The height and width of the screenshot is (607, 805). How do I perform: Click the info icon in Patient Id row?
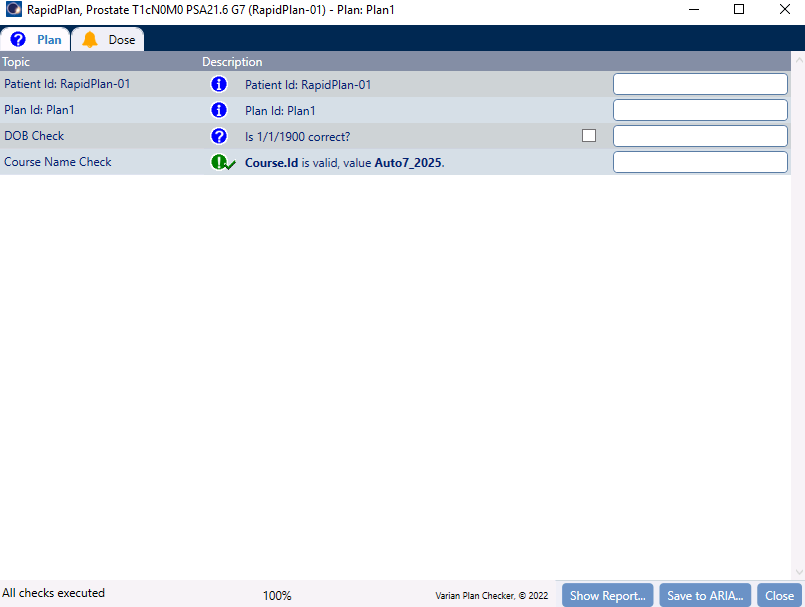(x=219, y=84)
